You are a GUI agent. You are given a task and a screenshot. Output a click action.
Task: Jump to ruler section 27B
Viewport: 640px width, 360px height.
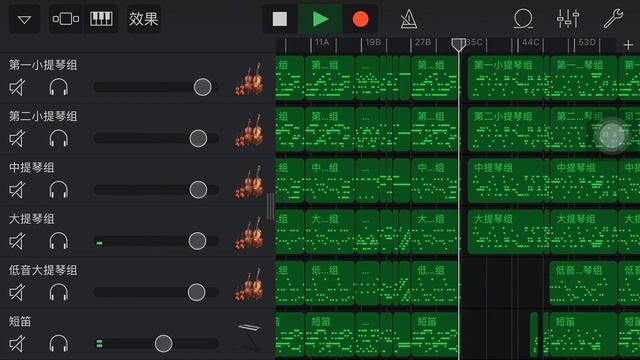pyautogui.click(x=422, y=42)
